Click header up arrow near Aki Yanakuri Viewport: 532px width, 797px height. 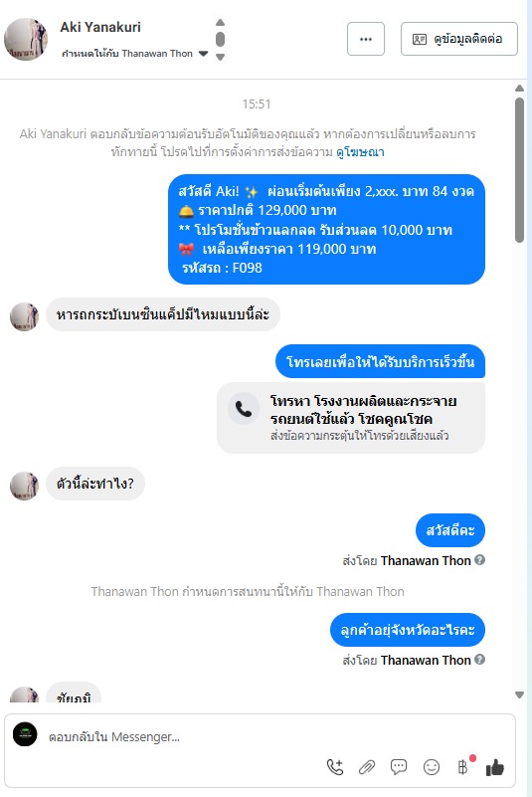point(220,22)
